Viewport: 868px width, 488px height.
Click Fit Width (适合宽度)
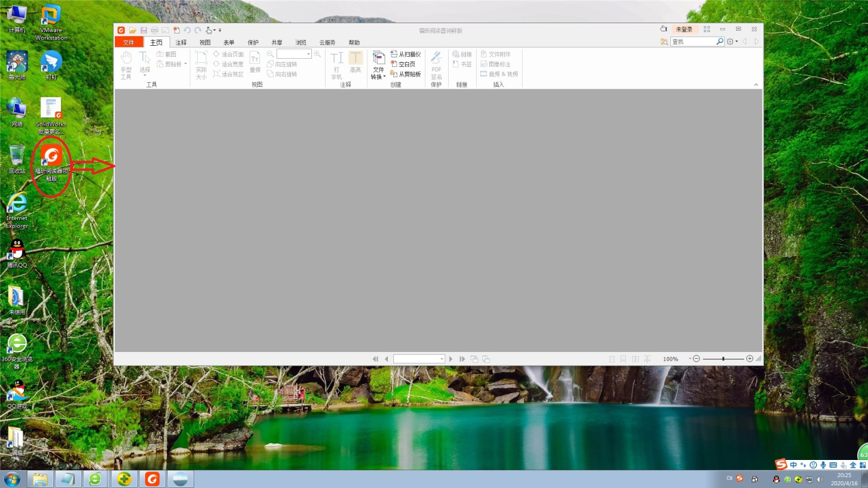point(228,64)
